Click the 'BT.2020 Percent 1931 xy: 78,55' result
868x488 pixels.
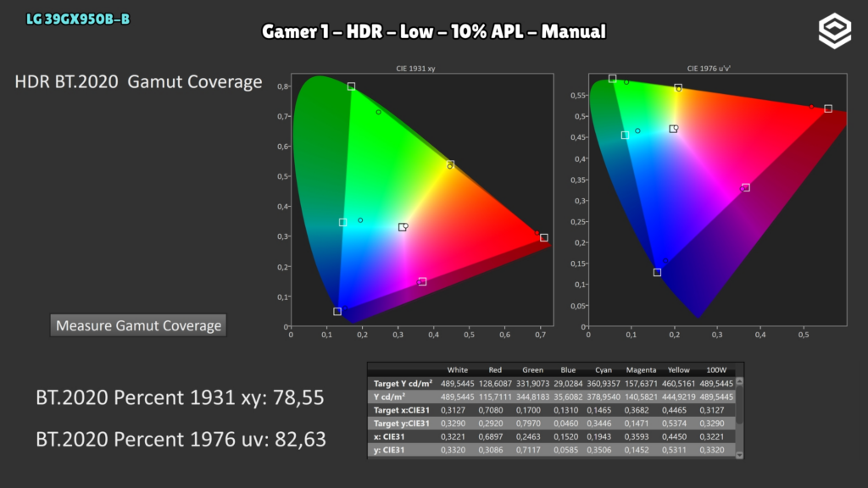coord(180,398)
